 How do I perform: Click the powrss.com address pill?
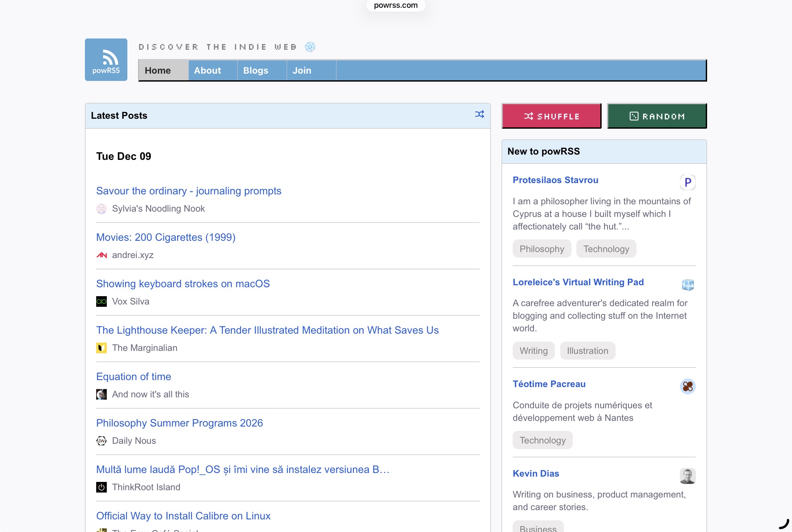tap(395, 5)
